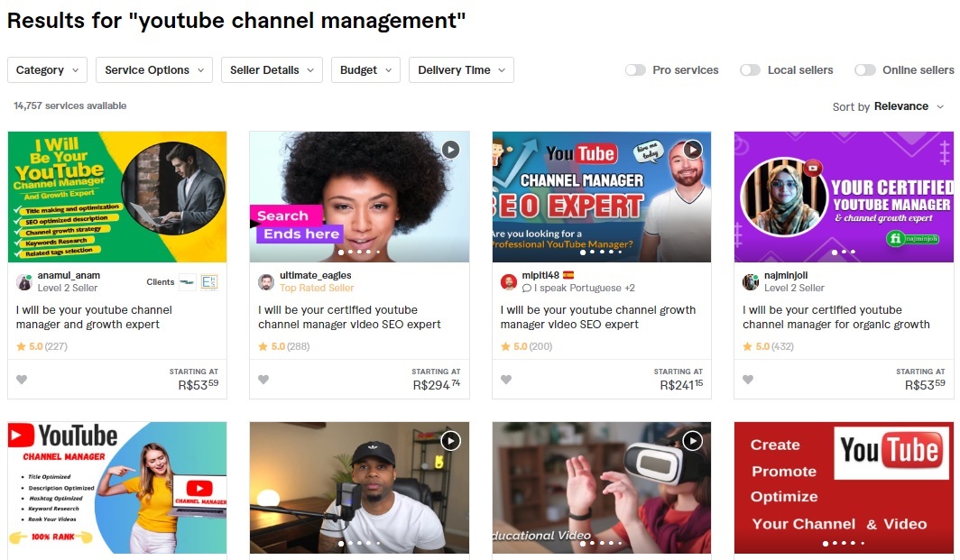
Task: Click the Top Rated Seller badge
Action: [x=317, y=289]
